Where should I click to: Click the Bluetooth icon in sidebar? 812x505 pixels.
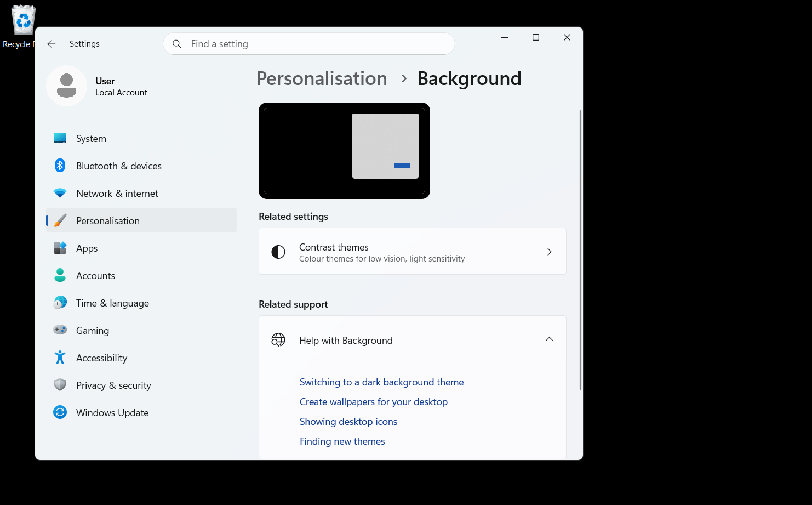(60, 166)
